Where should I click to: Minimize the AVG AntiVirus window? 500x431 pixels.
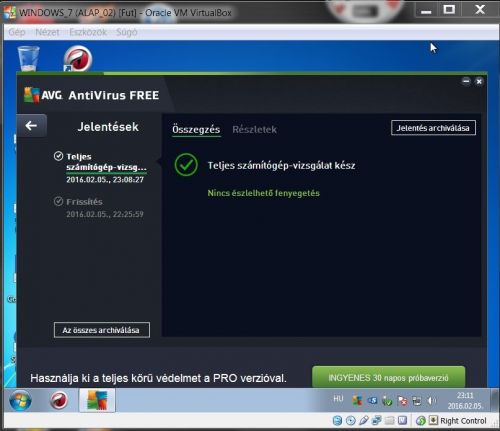tap(466, 81)
